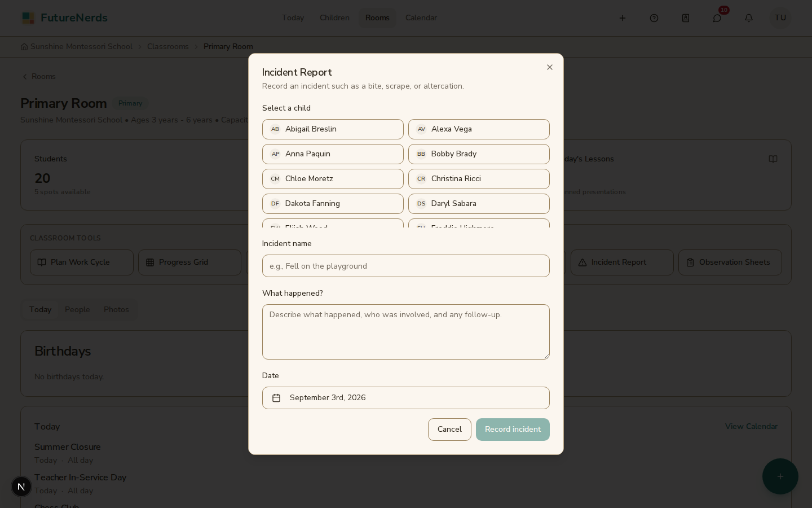Screen dimensions: 812x508
Task: Select child Chloe Moretz
Action: 333,179
